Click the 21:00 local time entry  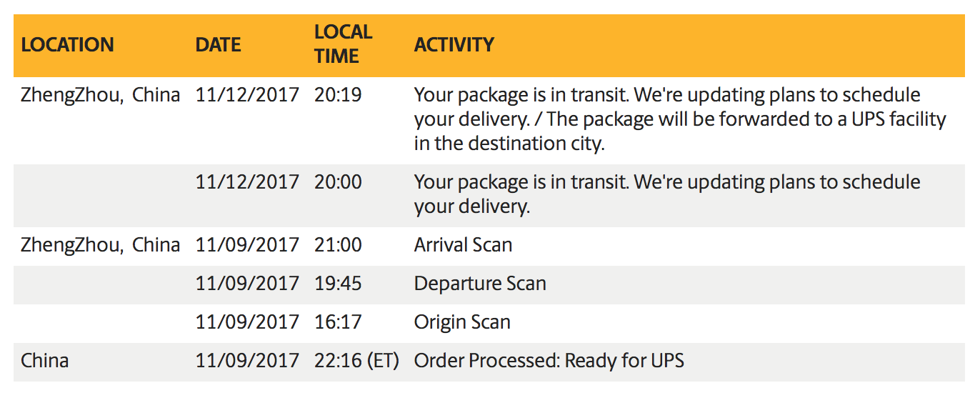(x=338, y=245)
